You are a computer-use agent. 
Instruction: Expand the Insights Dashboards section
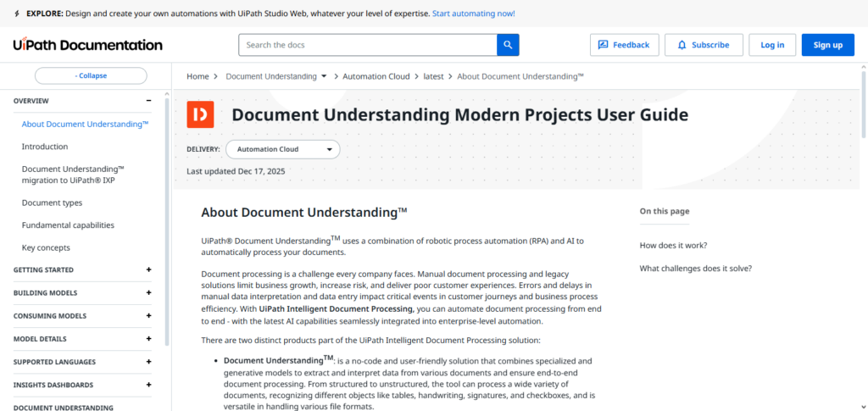pos(82,385)
